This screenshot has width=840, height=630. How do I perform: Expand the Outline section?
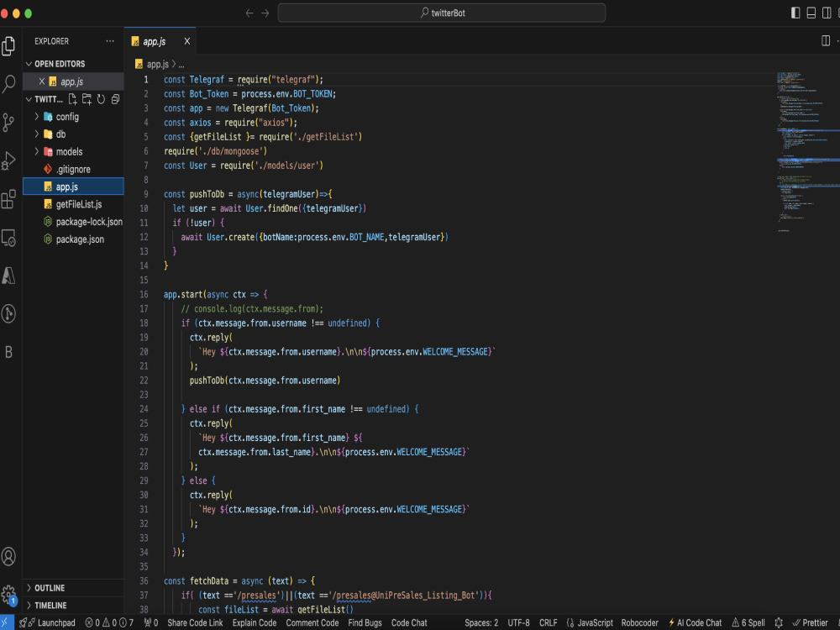point(73,588)
